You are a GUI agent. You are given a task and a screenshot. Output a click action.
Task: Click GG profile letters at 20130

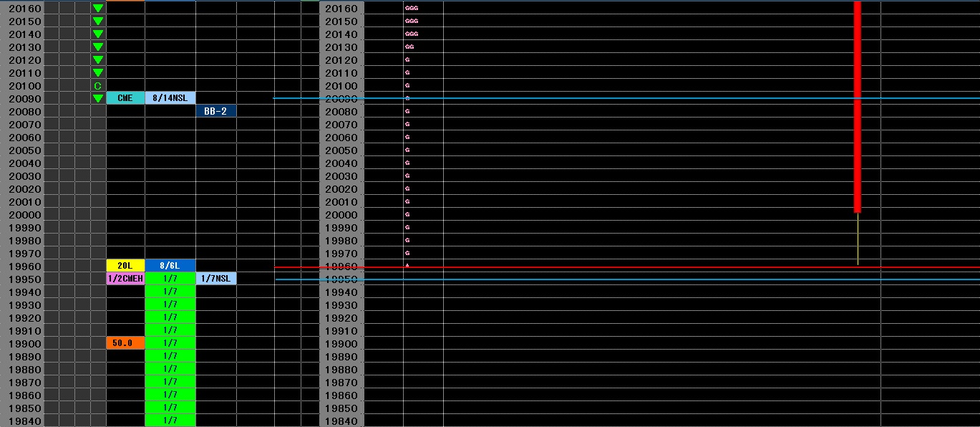409,47
